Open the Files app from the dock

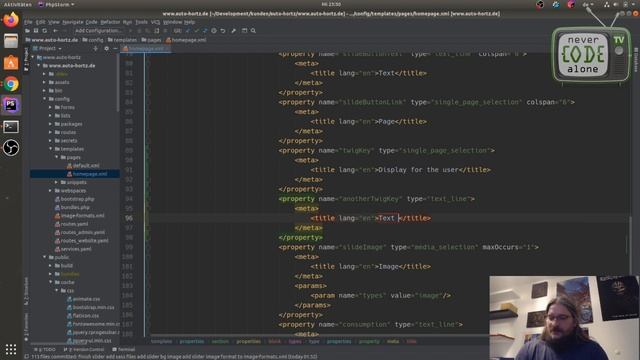click(11, 41)
